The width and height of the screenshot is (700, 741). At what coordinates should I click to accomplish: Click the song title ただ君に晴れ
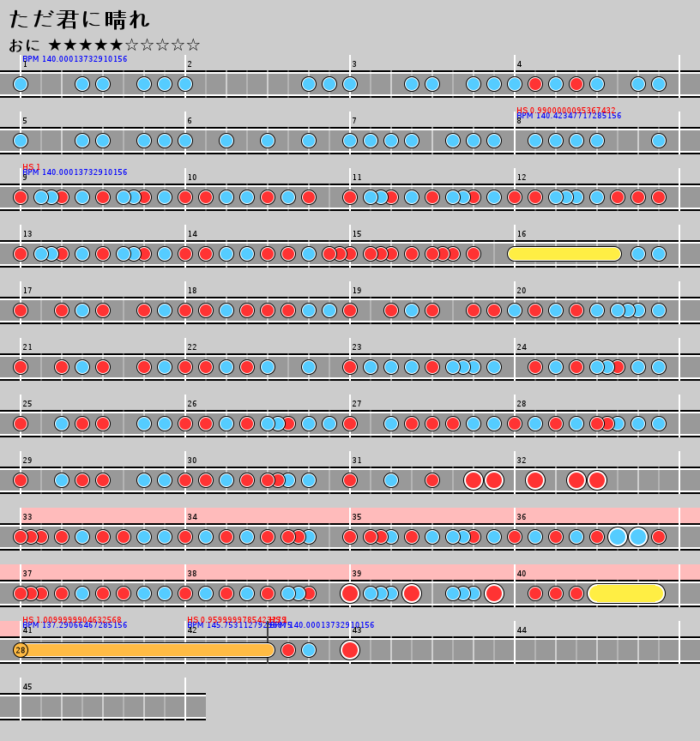79,19
